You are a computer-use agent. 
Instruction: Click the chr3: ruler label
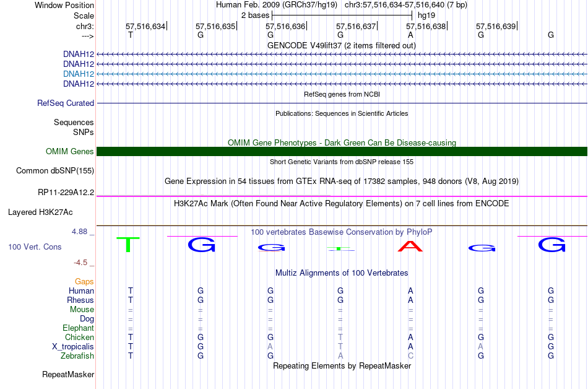click(x=85, y=26)
